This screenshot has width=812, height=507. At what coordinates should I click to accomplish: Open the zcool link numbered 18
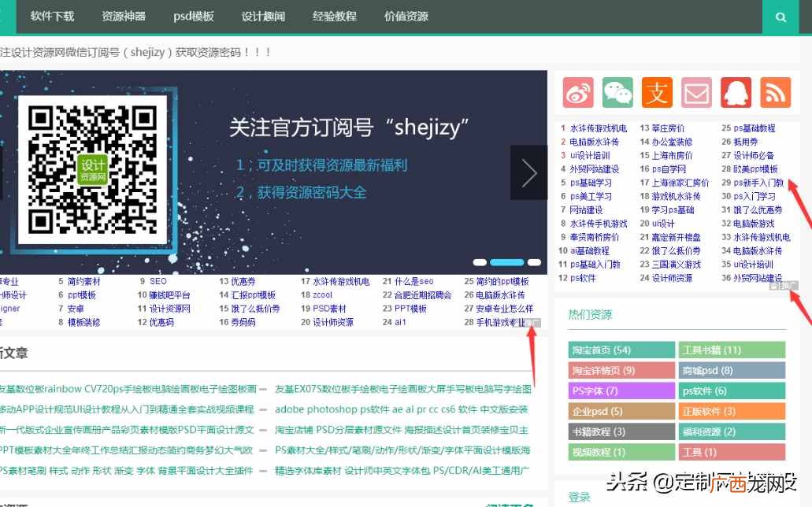click(x=323, y=294)
